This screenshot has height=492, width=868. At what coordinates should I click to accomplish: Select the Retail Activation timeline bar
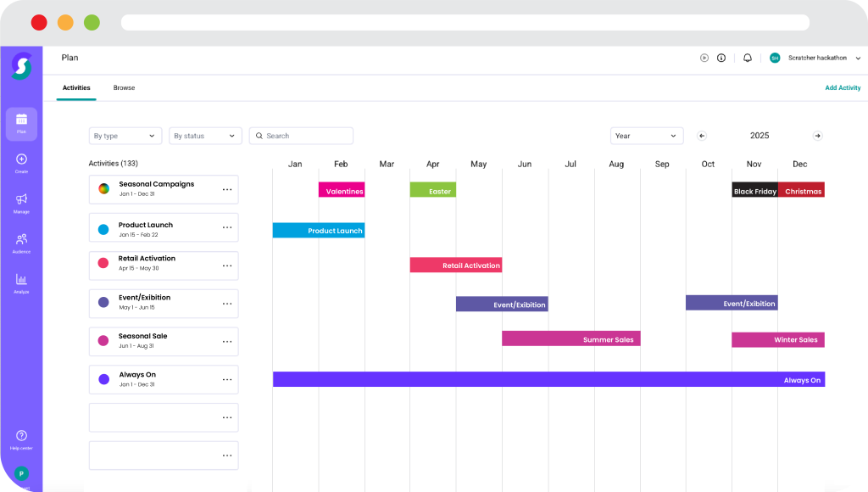point(456,265)
